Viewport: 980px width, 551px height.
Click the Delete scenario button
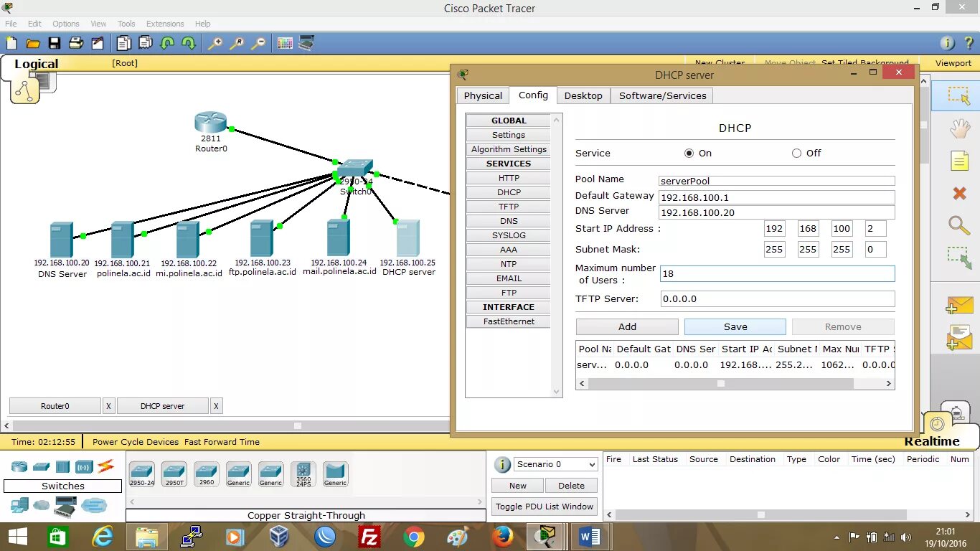pyautogui.click(x=571, y=486)
